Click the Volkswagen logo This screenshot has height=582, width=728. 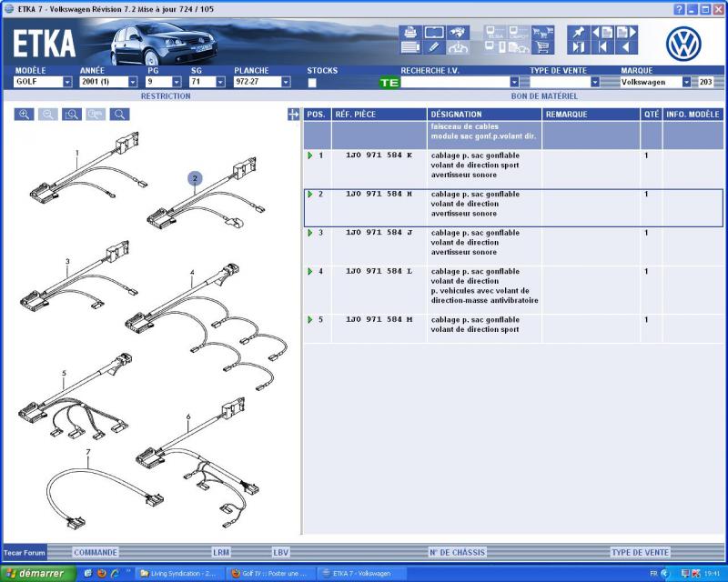pyautogui.click(x=683, y=43)
